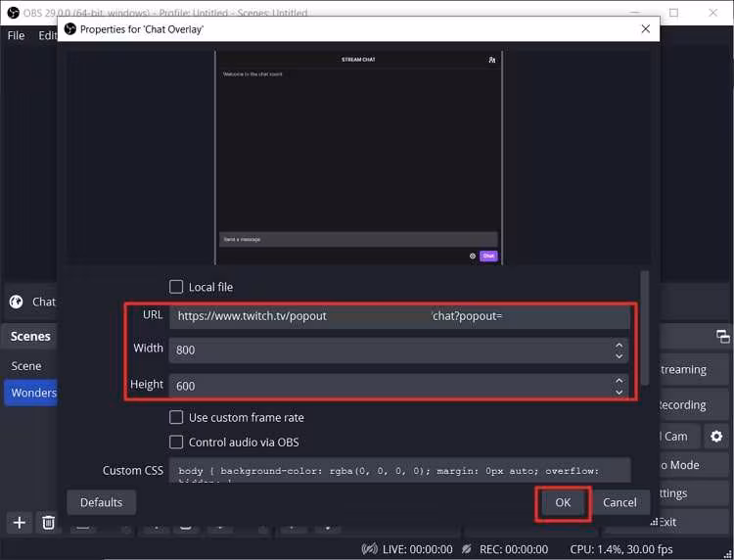The image size is (734, 560).
Task: Confirm properties with OK button
Action: coord(563,503)
